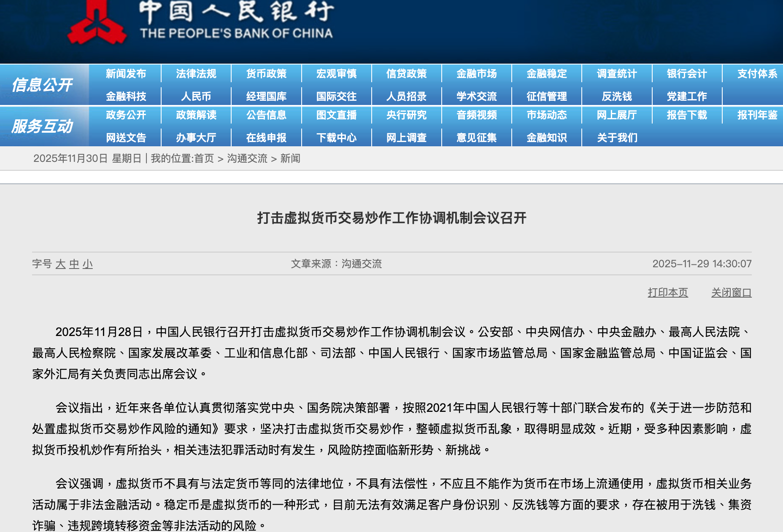
Task: Click the 服务互动 category header
Action: pyautogui.click(x=43, y=126)
